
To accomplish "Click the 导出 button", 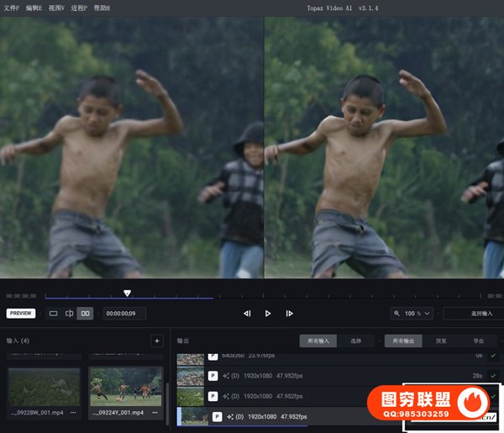I will pyautogui.click(x=479, y=341).
